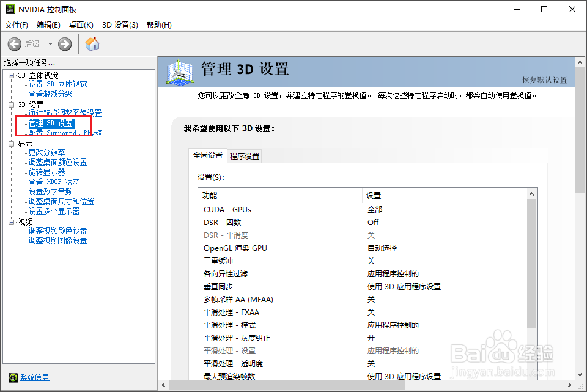Select the 平滑处理 - FXAA row
Image resolution: width=587 pixels, height=392 pixels.
click(362, 312)
